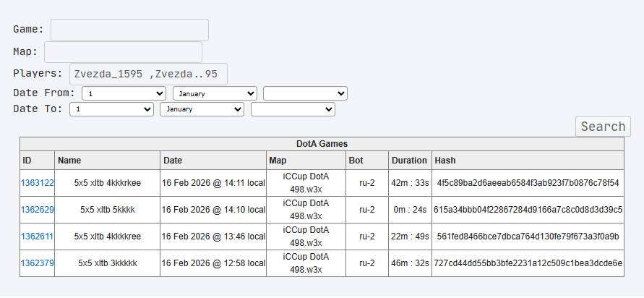Expand the Date From year dropdown

pyautogui.click(x=305, y=93)
